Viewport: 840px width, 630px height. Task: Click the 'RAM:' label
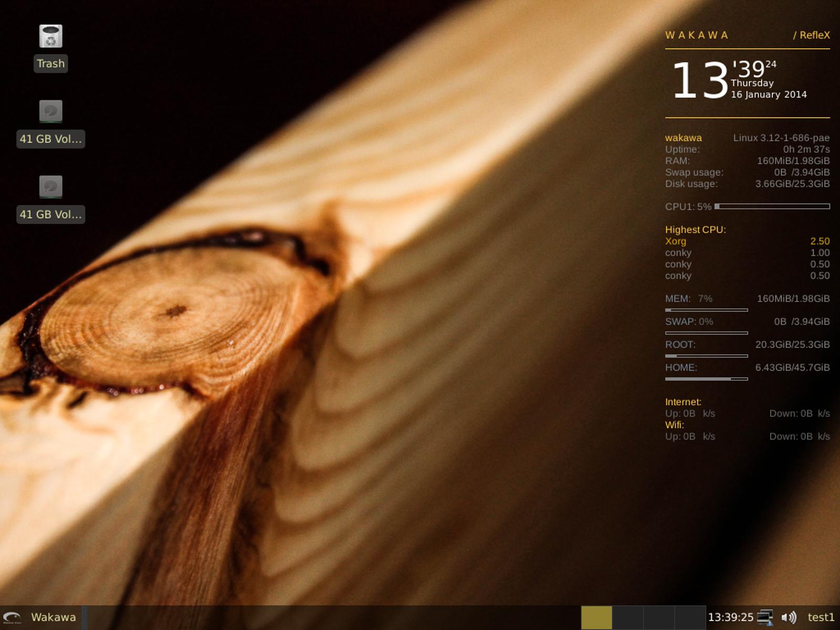coord(677,161)
